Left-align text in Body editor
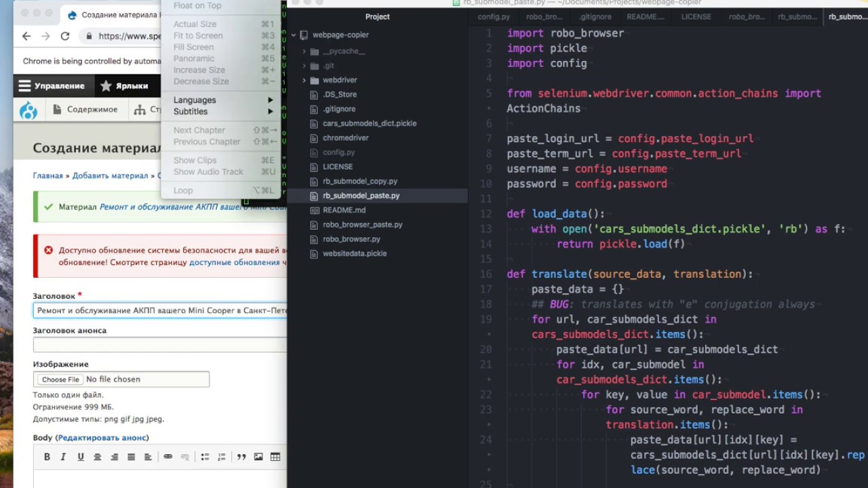Image resolution: width=868 pixels, height=488 pixels. tap(148, 457)
